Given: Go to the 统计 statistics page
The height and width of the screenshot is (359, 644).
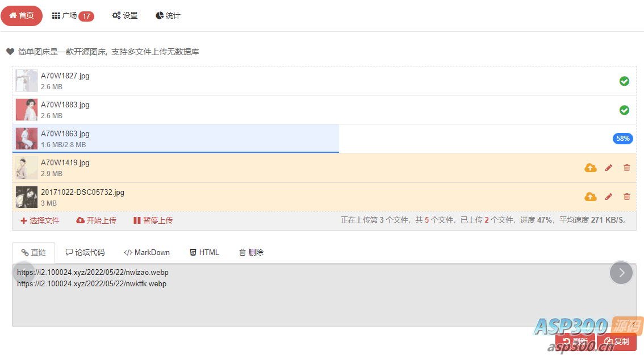Looking at the screenshot, I should (168, 16).
